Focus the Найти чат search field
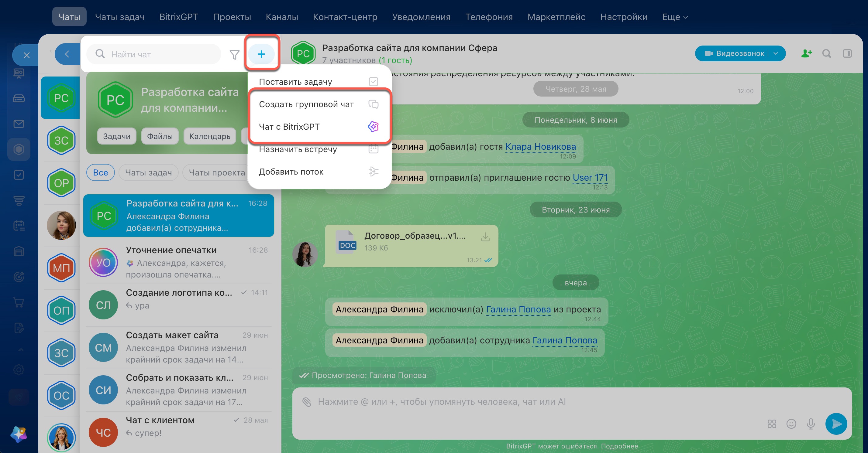 click(154, 54)
